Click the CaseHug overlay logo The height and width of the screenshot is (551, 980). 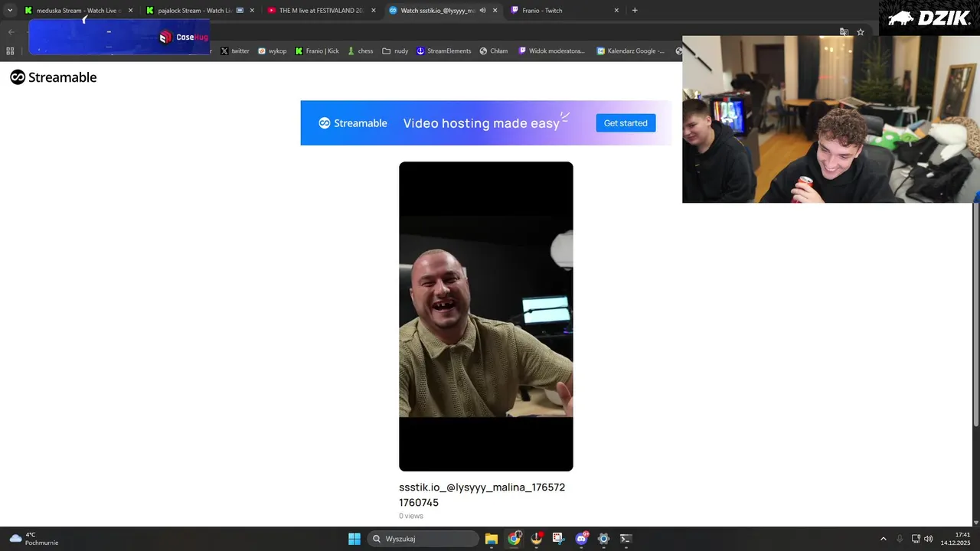(x=184, y=37)
